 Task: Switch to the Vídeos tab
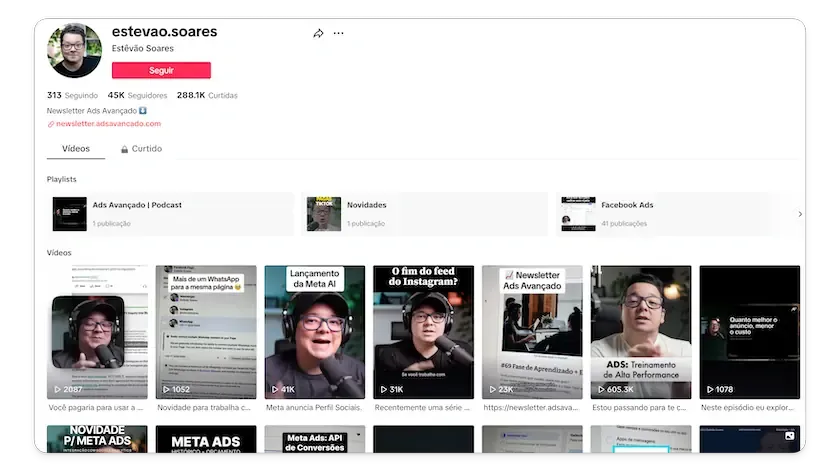point(76,149)
